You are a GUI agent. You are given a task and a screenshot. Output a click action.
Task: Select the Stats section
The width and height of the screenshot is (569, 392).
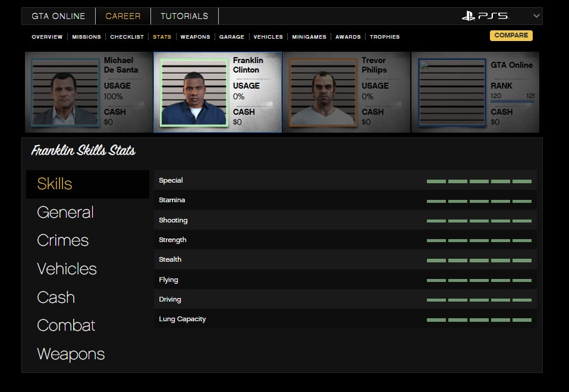[x=162, y=37]
